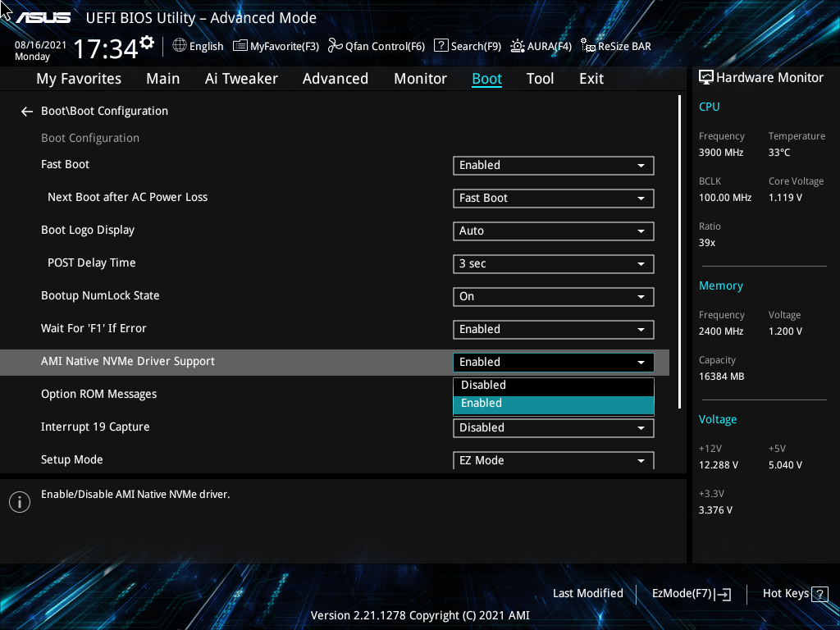The image size is (840, 630).
Task: Click the English language label
Action: coord(206,47)
